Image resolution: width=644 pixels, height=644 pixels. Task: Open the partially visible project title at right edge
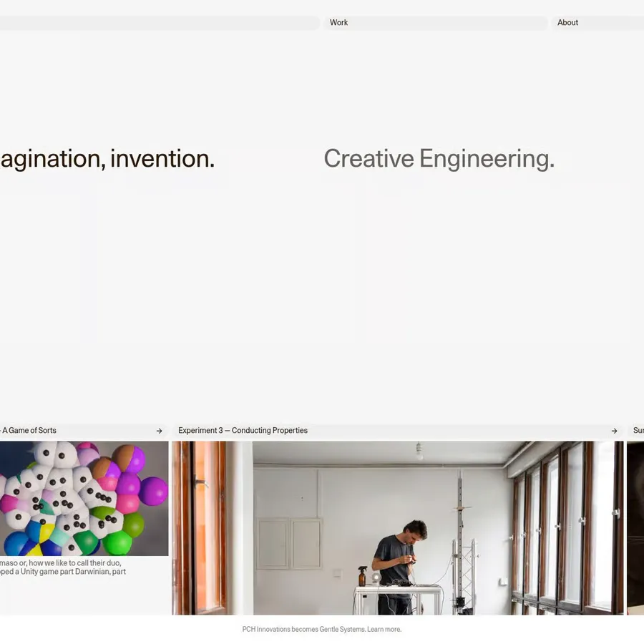tap(638, 431)
